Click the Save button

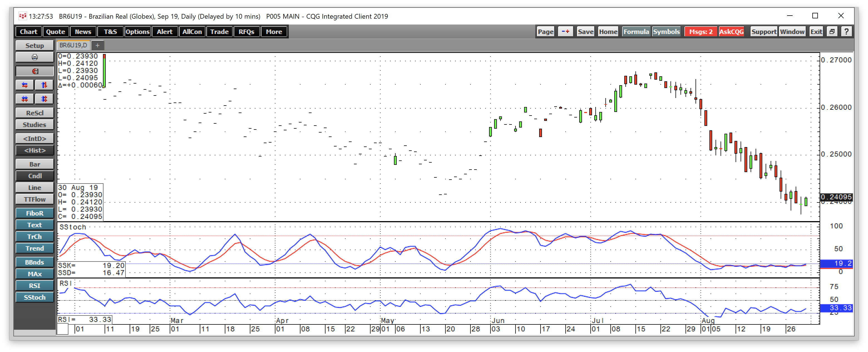(586, 32)
